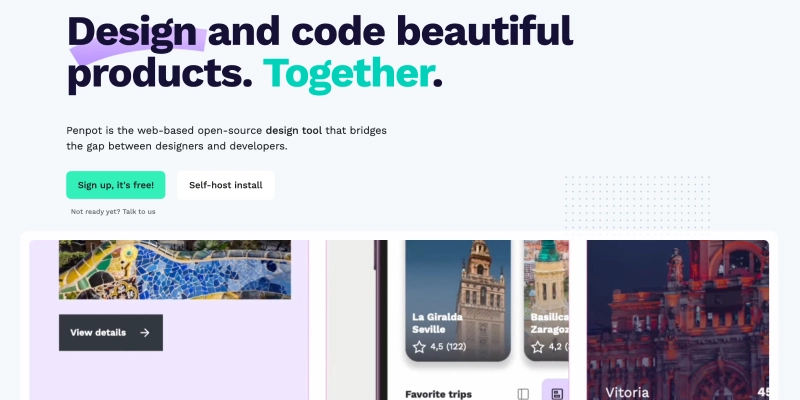This screenshot has height=400, width=800.
Task: Open the Basilica Zaragoza card
Action: click(x=546, y=301)
